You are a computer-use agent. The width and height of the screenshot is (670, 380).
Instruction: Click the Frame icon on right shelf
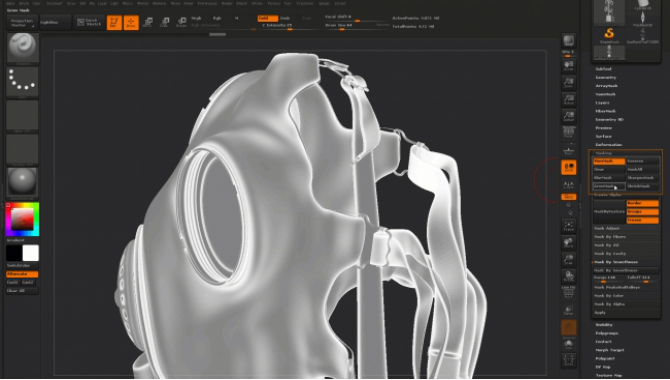click(x=569, y=226)
